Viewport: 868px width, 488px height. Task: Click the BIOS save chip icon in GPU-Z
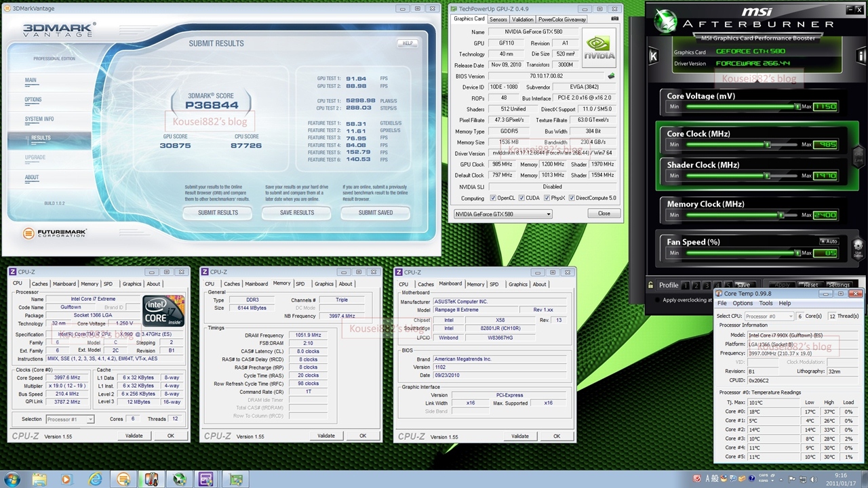click(x=611, y=77)
